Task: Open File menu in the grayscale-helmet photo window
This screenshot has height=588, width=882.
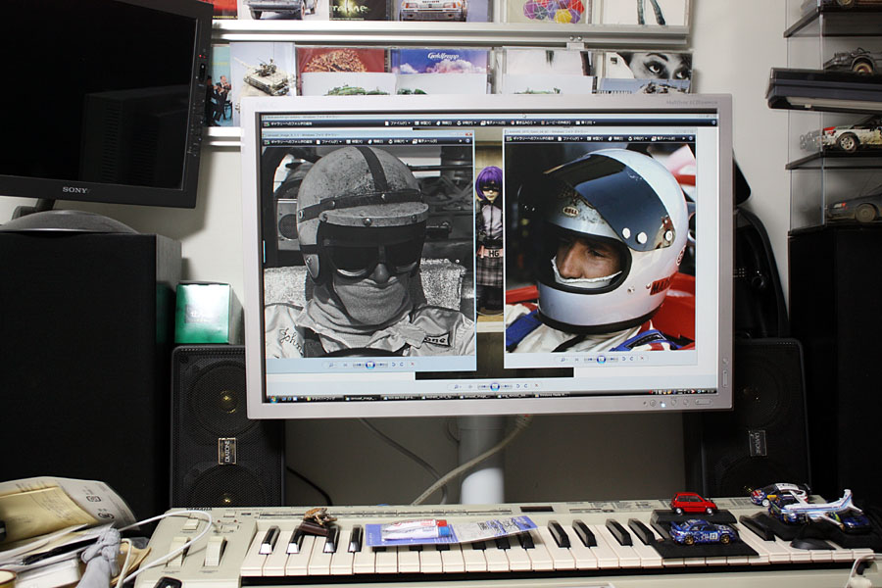Action: pos(329,142)
